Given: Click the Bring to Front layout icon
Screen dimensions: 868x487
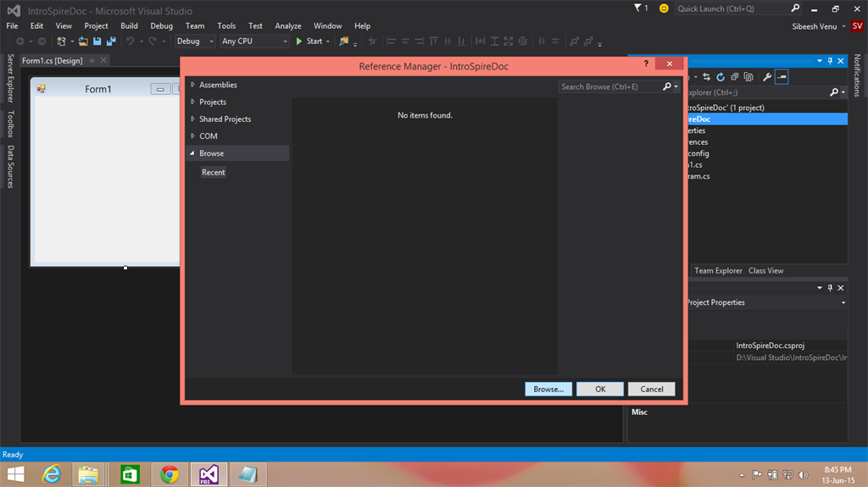Looking at the screenshot, I should pyautogui.click(x=574, y=41).
